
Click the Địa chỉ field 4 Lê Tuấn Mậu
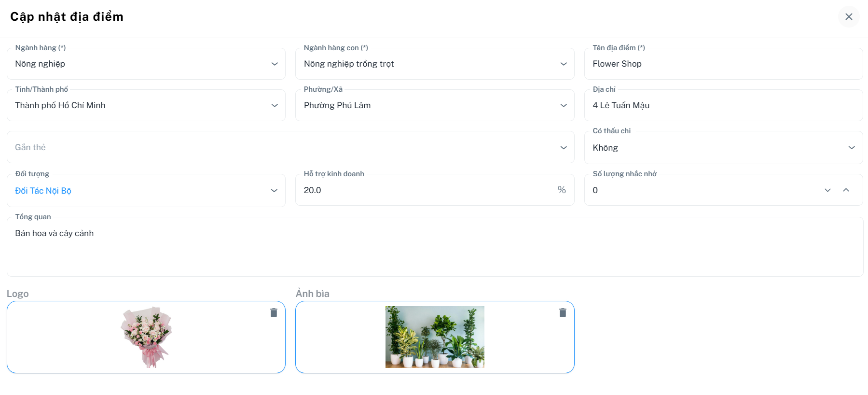coord(723,105)
